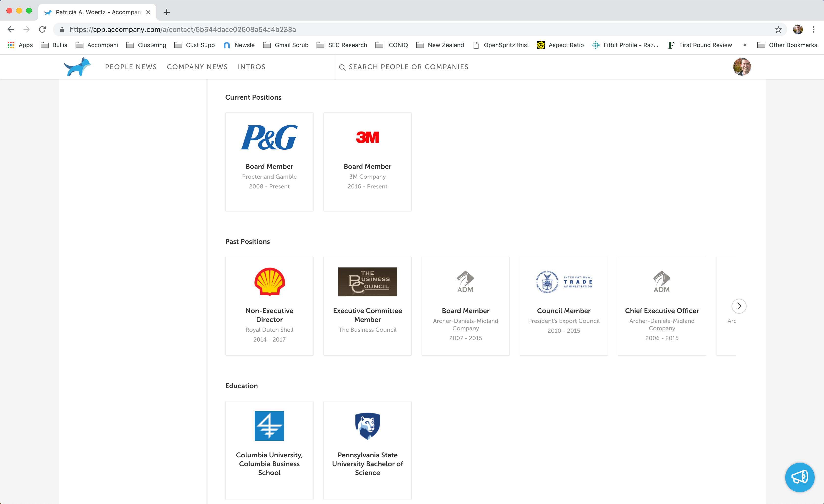824x504 pixels.
Task: Reload the page
Action: click(x=42, y=29)
